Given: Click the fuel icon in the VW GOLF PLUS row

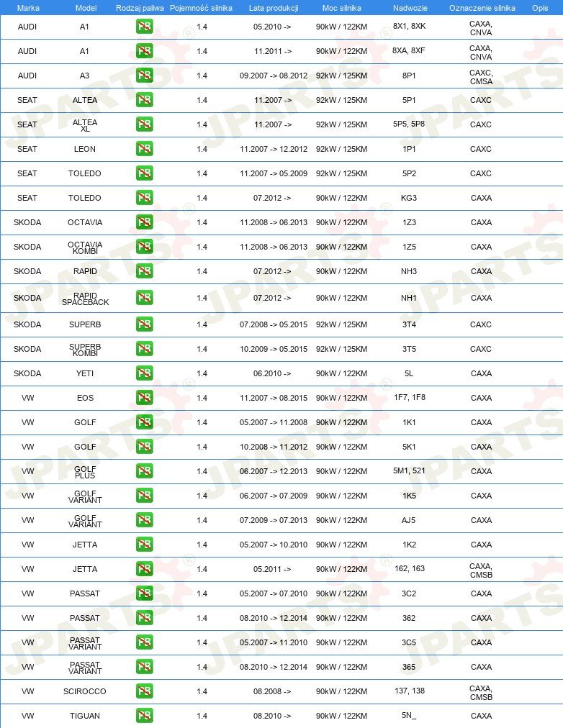Looking at the screenshot, I should 145,470.
